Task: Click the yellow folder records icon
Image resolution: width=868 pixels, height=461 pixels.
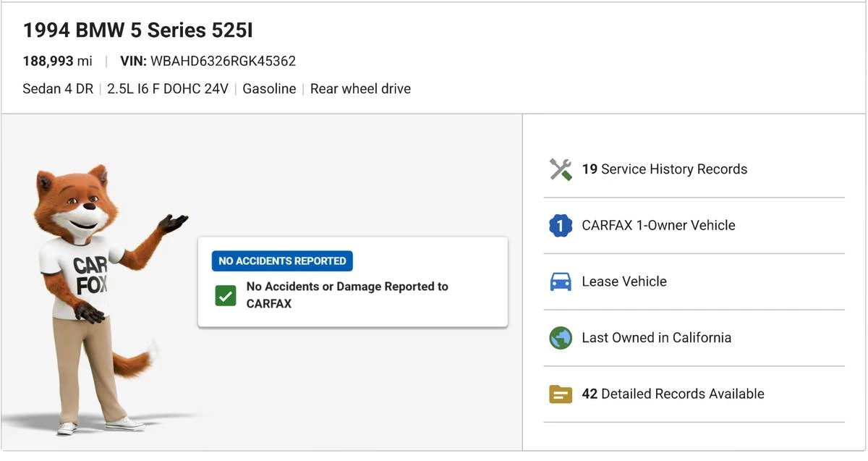Action: (561, 394)
